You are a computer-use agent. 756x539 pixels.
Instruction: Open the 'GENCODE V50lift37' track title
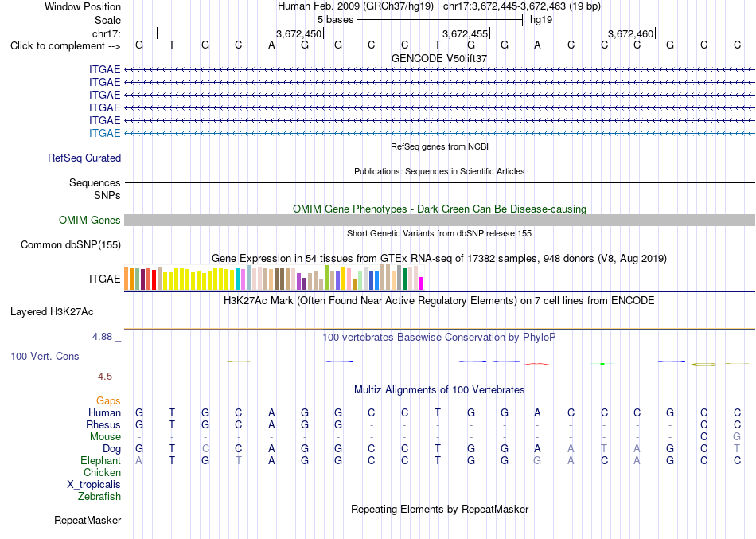click(439, 58)
